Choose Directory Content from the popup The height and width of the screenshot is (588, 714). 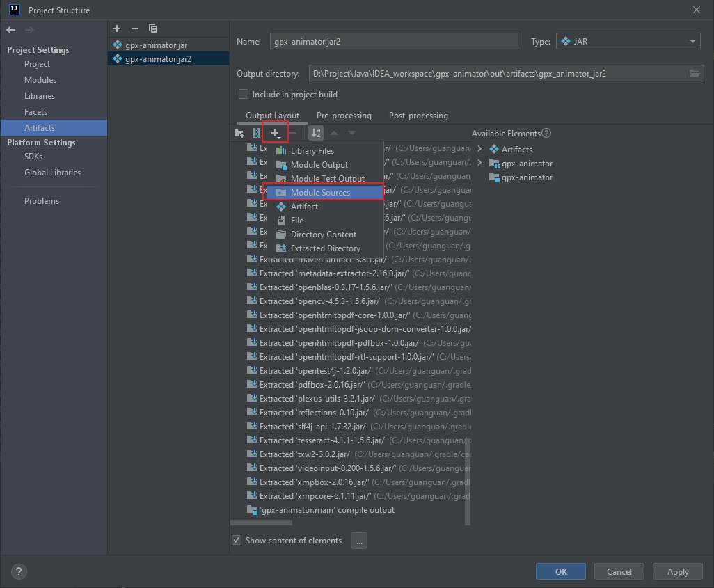(325, 235)
